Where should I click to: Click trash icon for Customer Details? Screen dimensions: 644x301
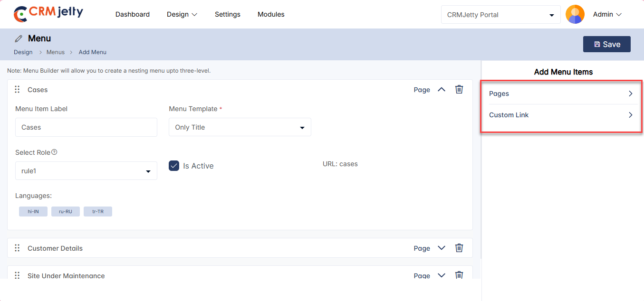[x=459, y=248]
